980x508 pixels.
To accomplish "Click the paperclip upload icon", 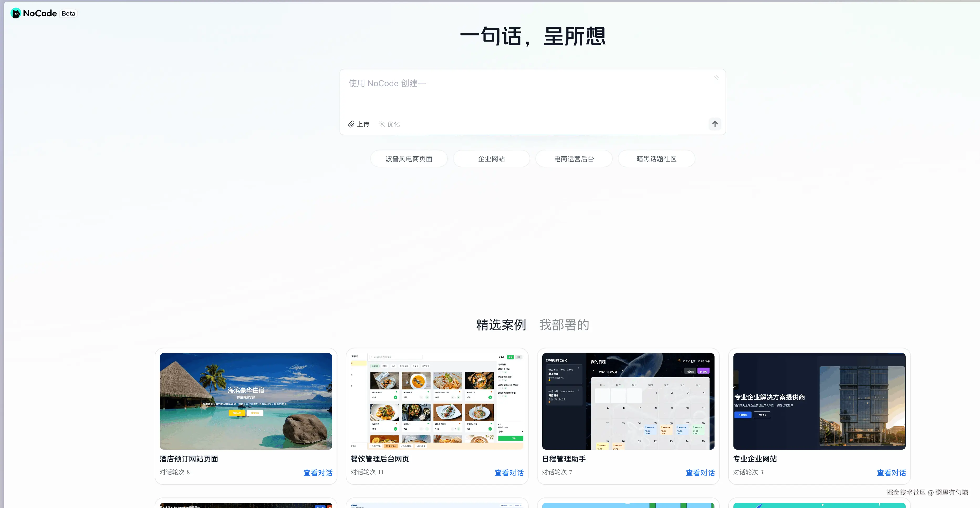I will pos(351,124).
